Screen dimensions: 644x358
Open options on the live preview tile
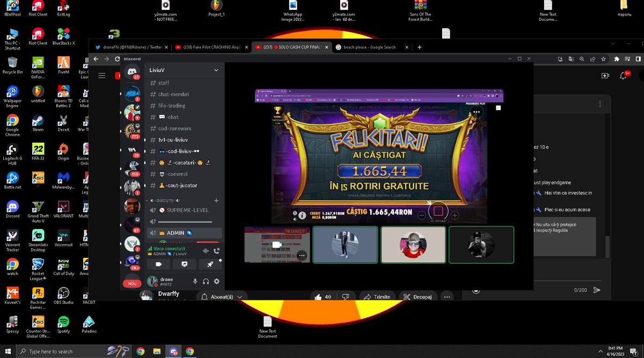tap(302, 256)
